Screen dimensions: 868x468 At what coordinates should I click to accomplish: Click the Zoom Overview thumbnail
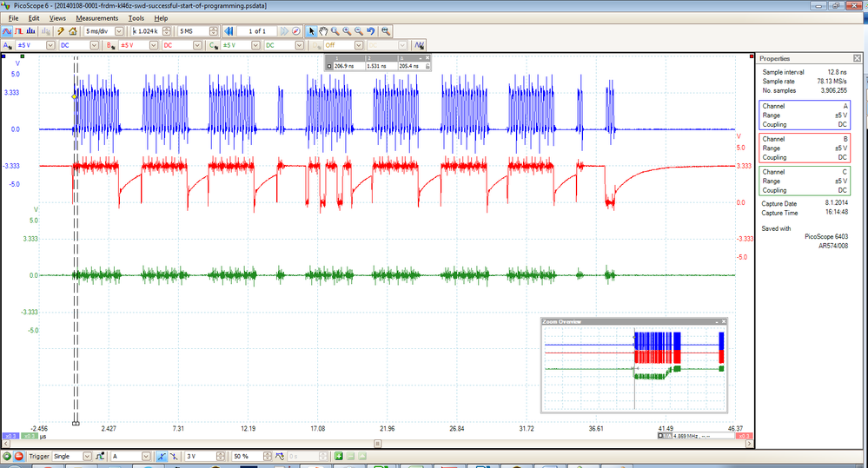(634, 368)
